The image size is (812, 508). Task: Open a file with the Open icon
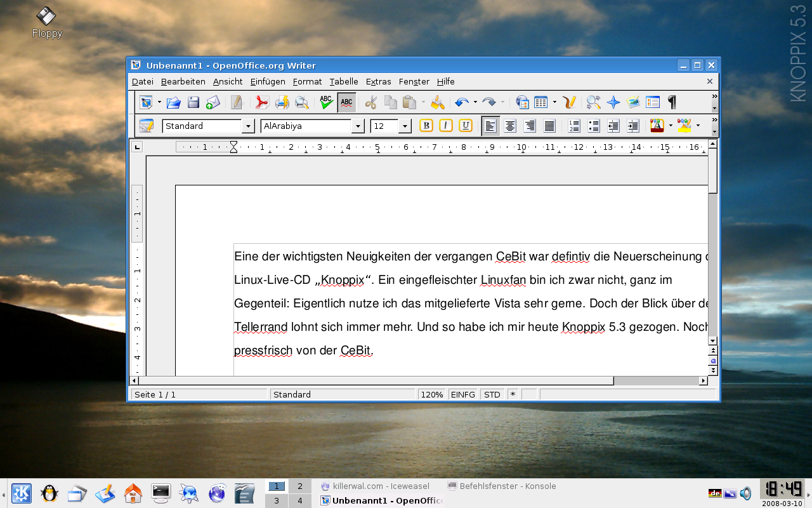pos(174,102)
